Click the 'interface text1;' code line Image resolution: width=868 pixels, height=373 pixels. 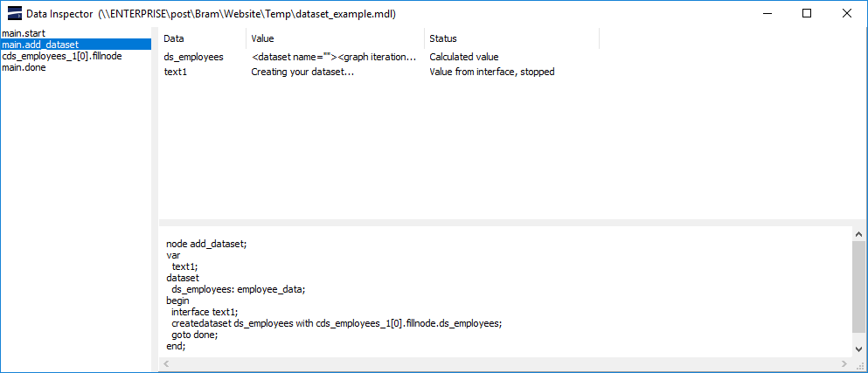[205, 312]
